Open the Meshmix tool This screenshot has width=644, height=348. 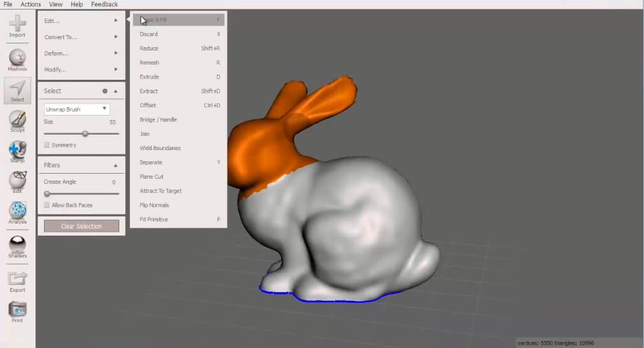[x=17, y=60]
